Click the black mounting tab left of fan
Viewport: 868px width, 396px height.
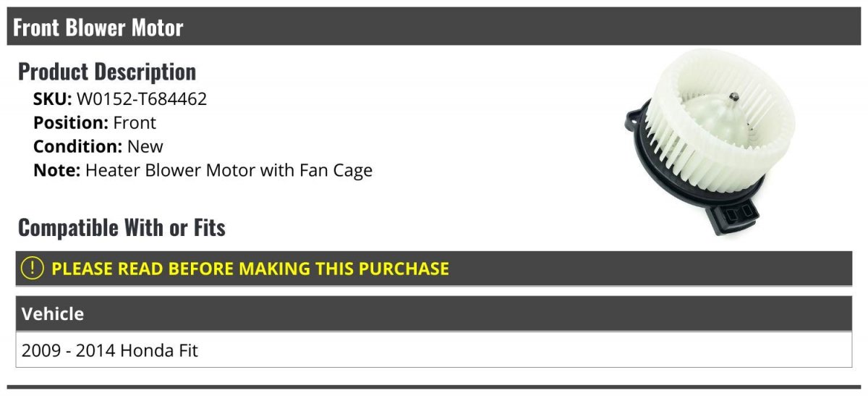pyautogui.click(x=631, y=118)
